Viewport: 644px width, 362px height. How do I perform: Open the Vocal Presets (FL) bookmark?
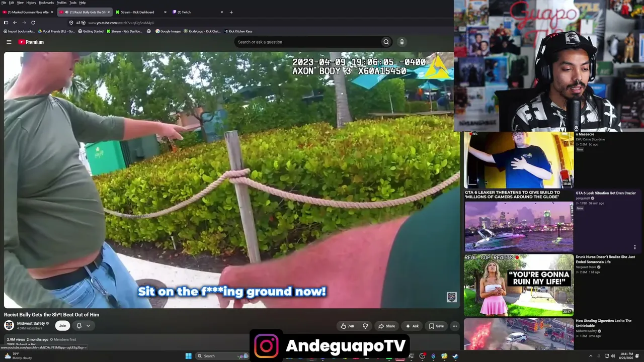click(x=56, y=31)
